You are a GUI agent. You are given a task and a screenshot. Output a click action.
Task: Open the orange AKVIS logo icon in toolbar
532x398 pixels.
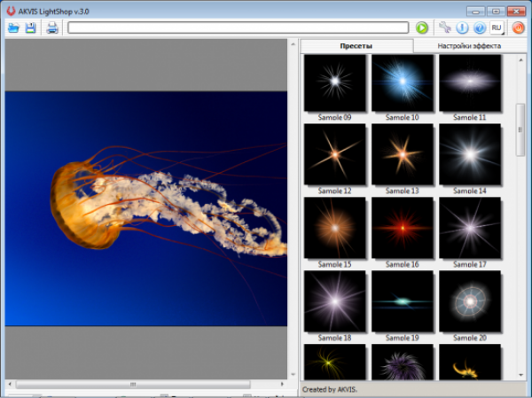click(x=519, y=28)
